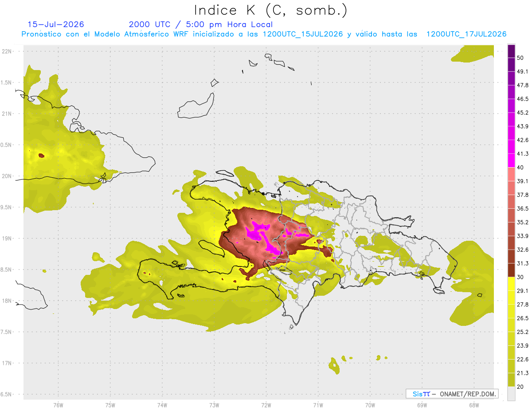Click legend value "41.3"

[523, 154]
